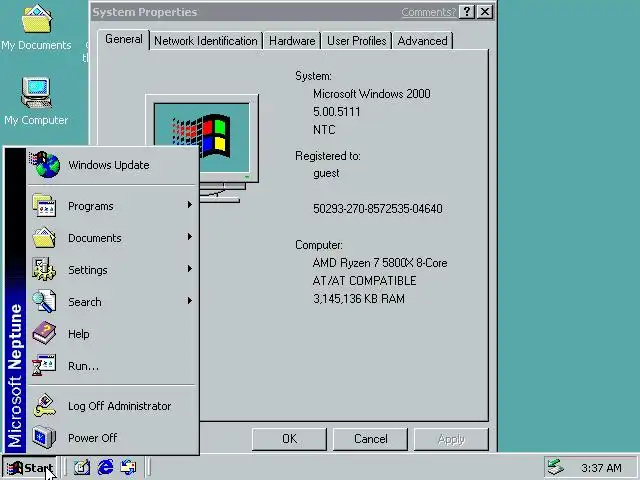Expand the Search submenu arrow
Screen dimensions: 640x480
tap(189, 300)
